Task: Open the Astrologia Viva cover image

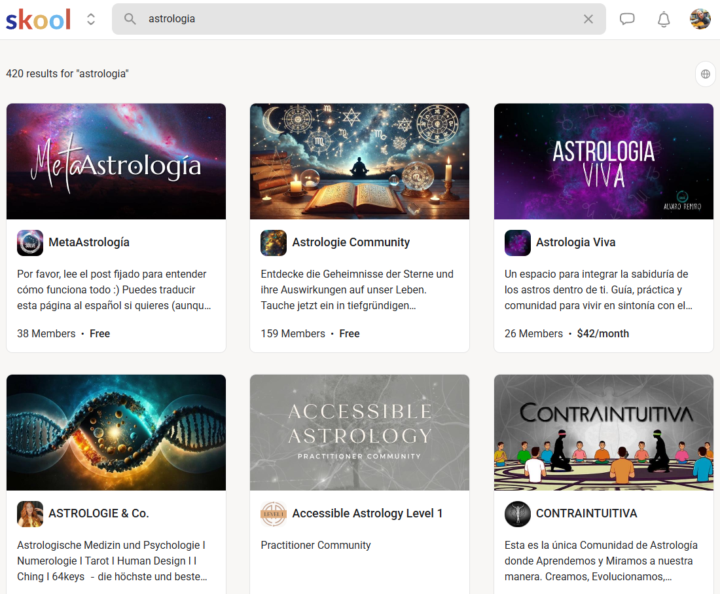Action: tap(603, 161)
